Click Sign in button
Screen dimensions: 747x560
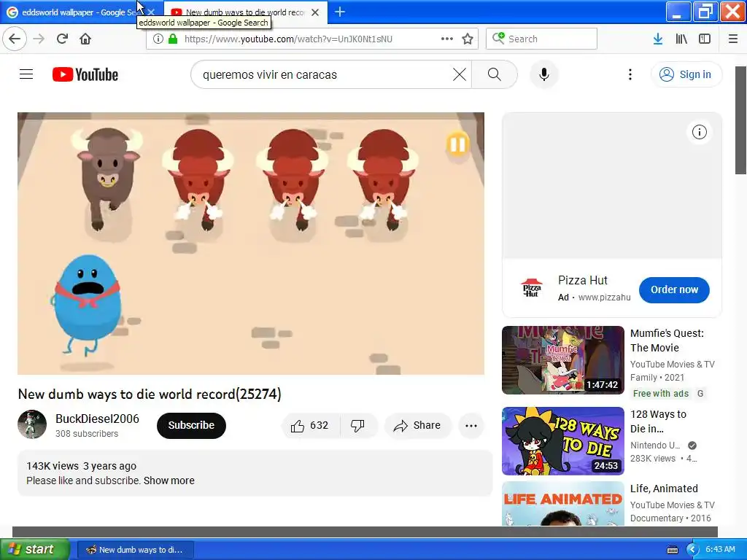[x=686, y=74]
